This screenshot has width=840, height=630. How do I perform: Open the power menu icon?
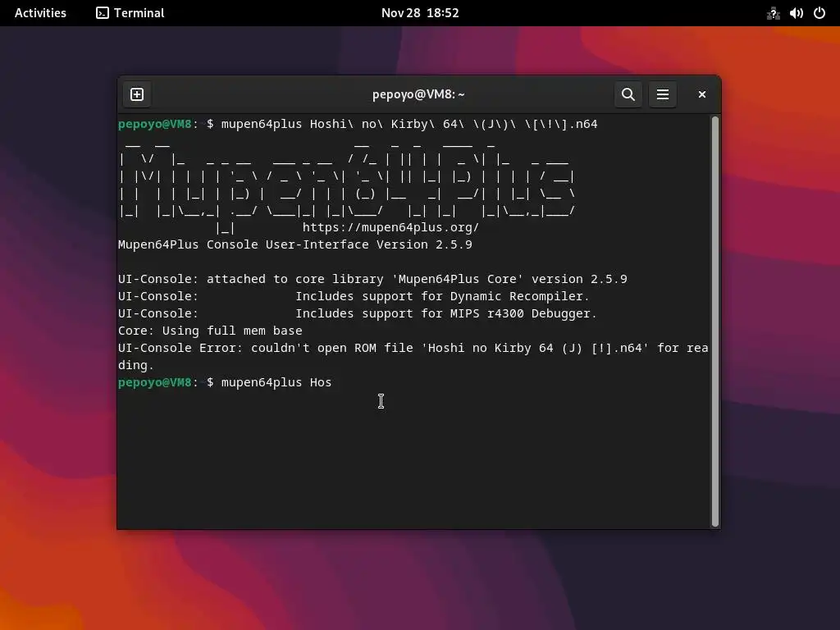click(819, 13)
